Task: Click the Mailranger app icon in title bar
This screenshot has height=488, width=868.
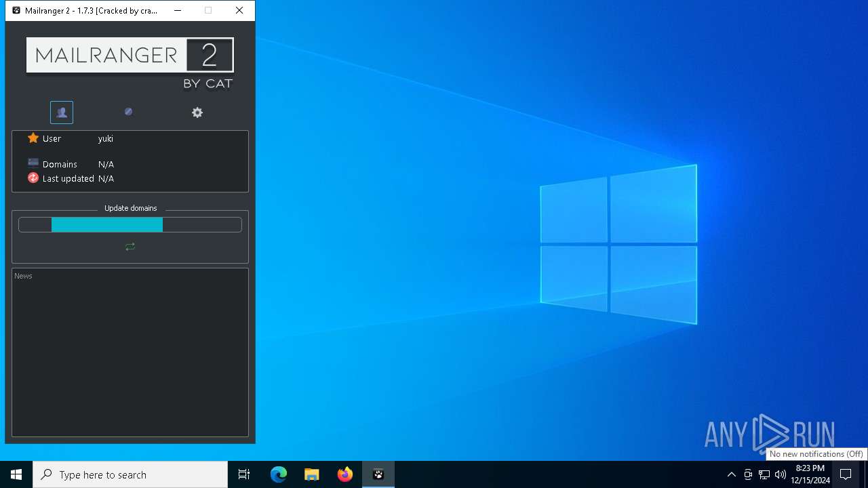Action: tap(16, 10)
